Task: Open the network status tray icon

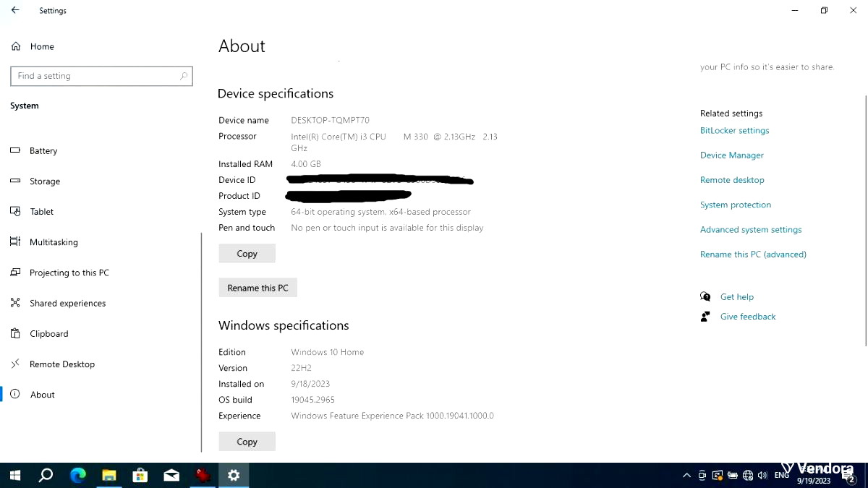Action: (x=748, y=475)
